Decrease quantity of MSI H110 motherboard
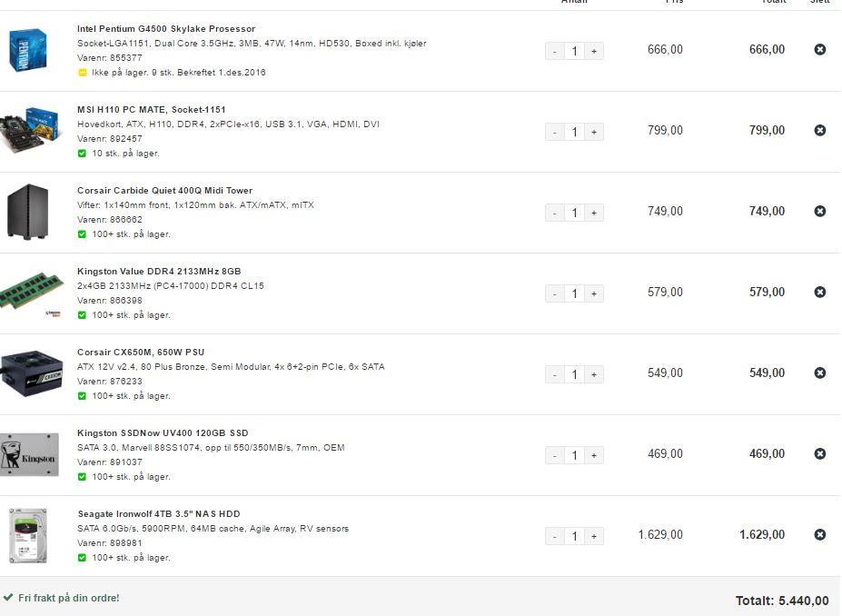 (555, 132)
